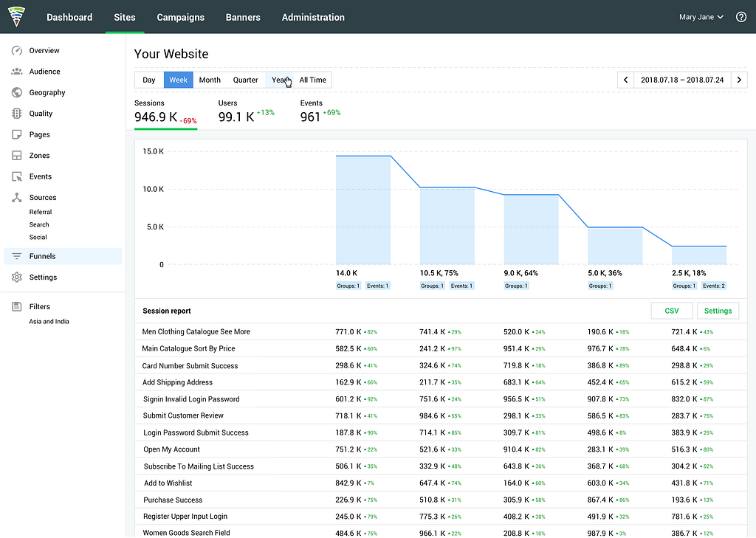Click the Settings gear icon in sidebar
Screen dimensions: 756x538
point(16,277)
